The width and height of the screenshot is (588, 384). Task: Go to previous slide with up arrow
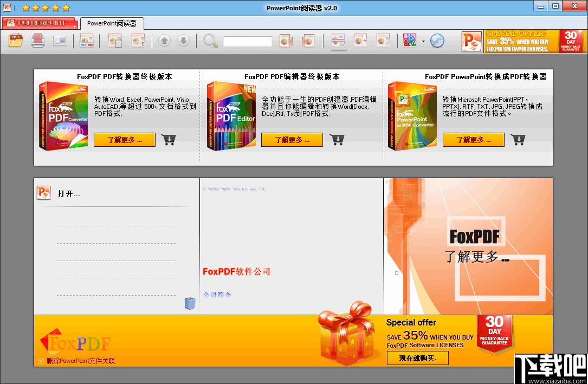(164, 41)
